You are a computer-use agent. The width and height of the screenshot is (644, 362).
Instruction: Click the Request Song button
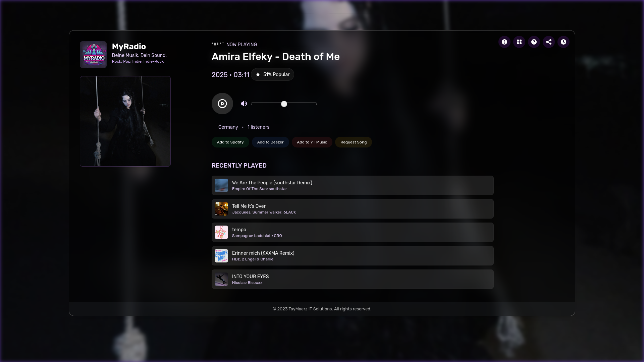[353, 142]
